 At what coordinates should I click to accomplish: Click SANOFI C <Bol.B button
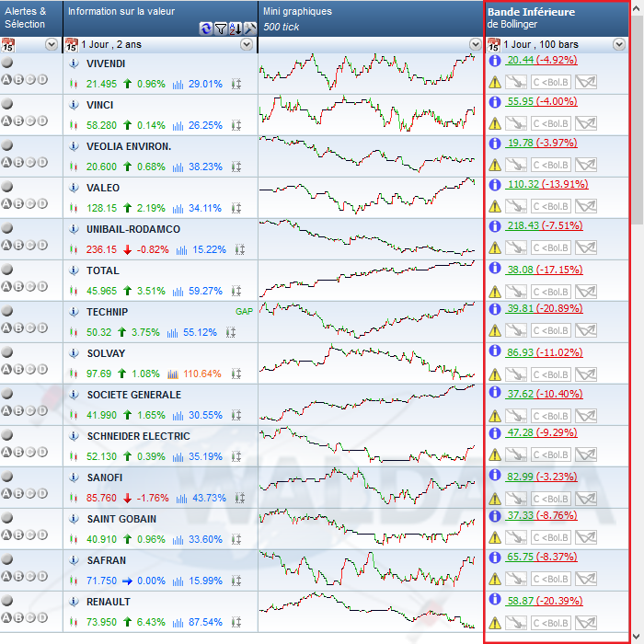[x=551, y=499]
